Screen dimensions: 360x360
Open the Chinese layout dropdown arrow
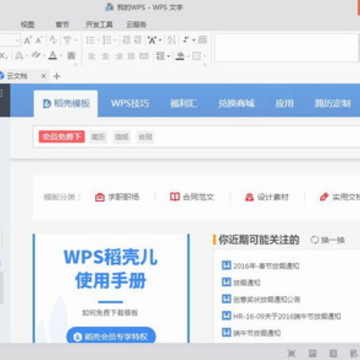tap(160, 41)
